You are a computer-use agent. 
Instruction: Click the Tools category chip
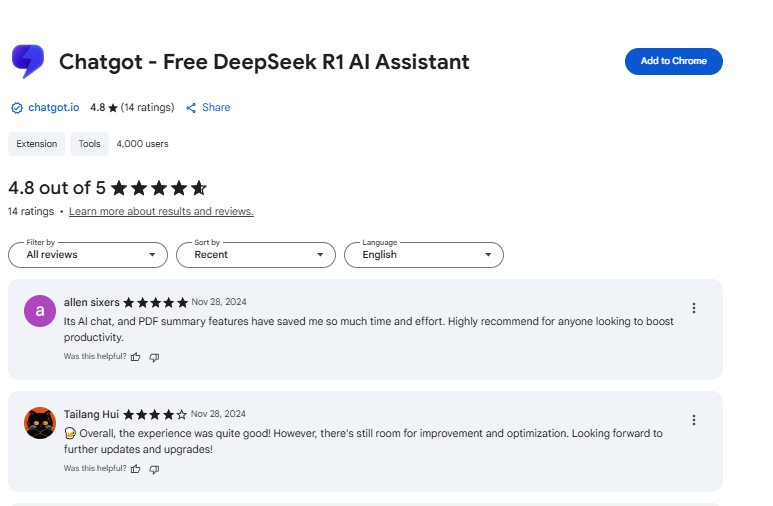tap(89, 144)
